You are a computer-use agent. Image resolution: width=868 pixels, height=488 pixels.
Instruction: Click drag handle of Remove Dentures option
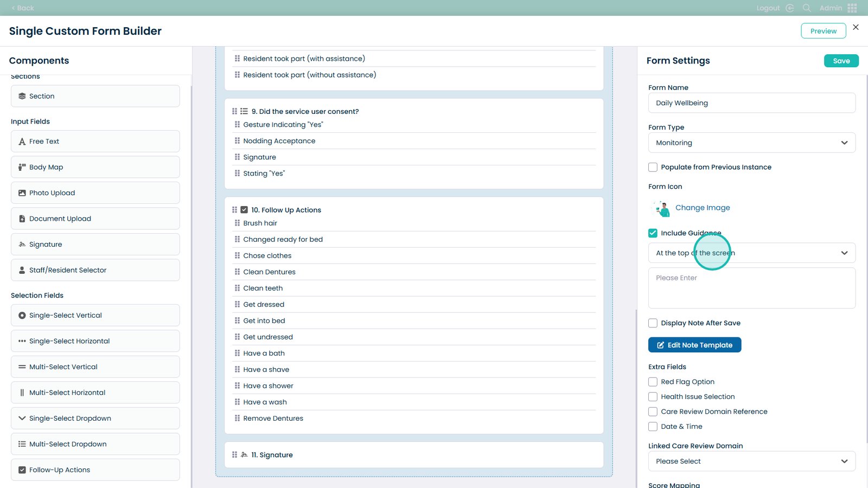(237, 418)
